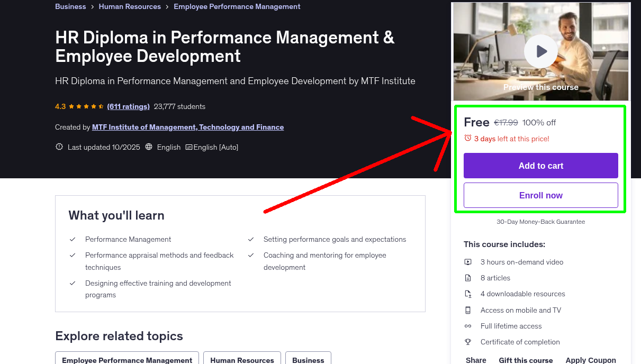
Task: Click the downloadable resources icon
Action: [x=468, y=294]
